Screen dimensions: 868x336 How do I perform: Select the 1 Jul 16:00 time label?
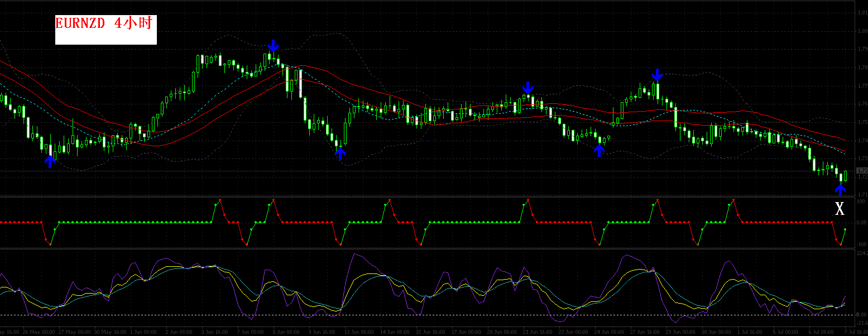(x=751, y=332)
